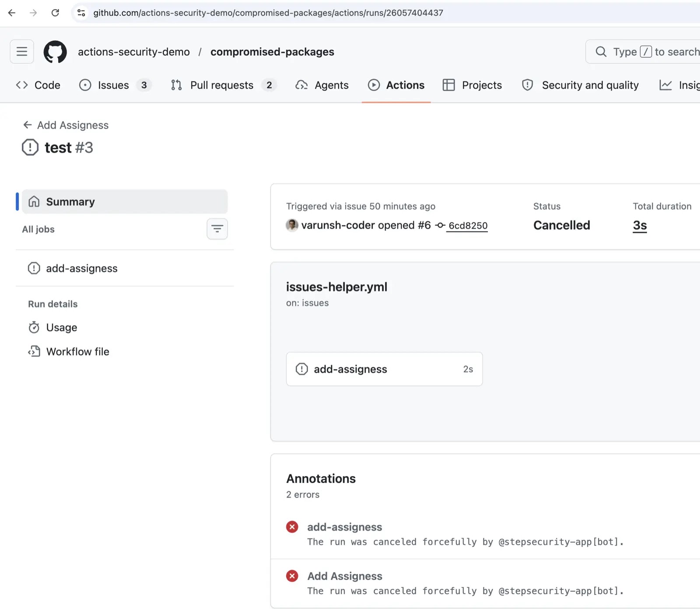Open the compromised-packages repository link
The image size is (700, 609).
[x=272, y=52]
